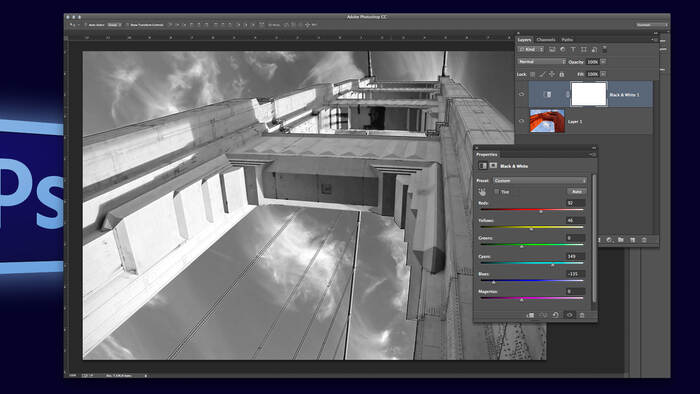Enable the Tint checkbox
The image size is (700, 394).
click(496, 191)
